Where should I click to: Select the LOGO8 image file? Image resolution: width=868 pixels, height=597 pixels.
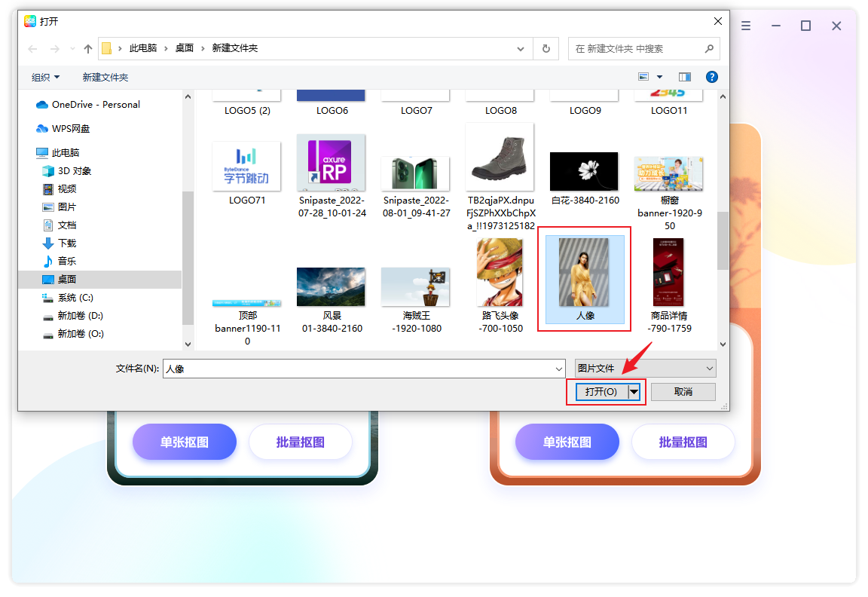point(501,103)
